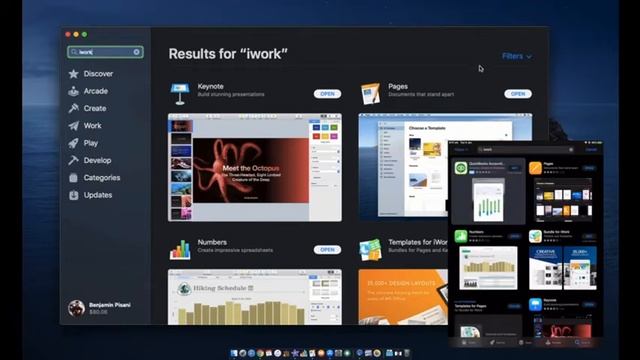This screenshot has width=640, height=360.
Task: Open Numbers with OPEN button
Action: pyautogui.click(x=327, y=250)
